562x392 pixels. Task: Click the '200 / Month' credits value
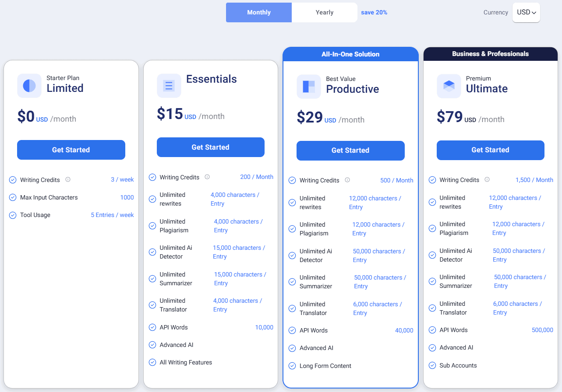pyautogui.click(x=257, y=177)
